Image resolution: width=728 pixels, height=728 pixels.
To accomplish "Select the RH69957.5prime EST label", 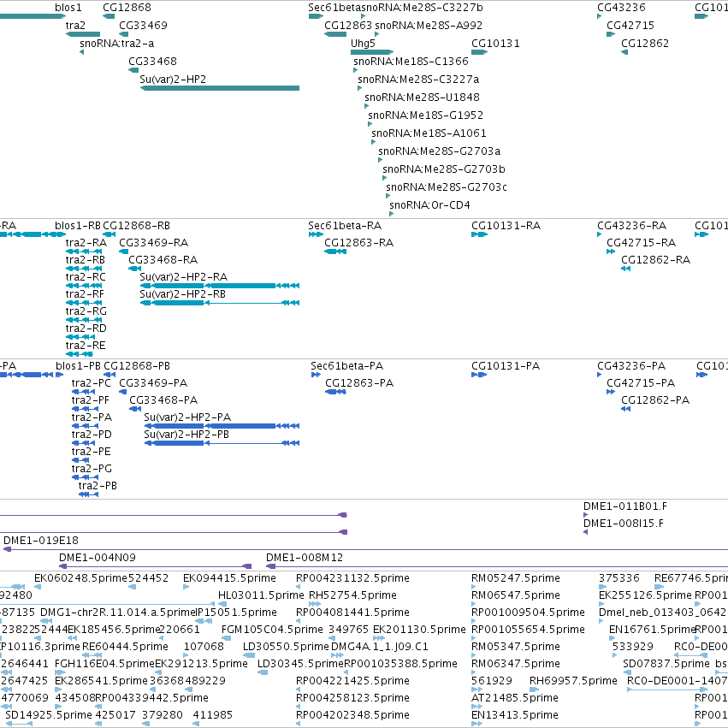I will pyautogui.click(x=573, y=681).
